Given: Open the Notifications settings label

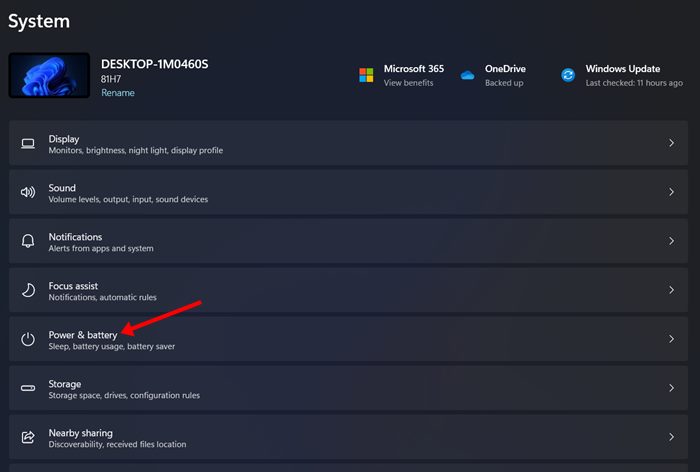Looking at the screenshot, I should pyautogui.click(x=75, y=237).
